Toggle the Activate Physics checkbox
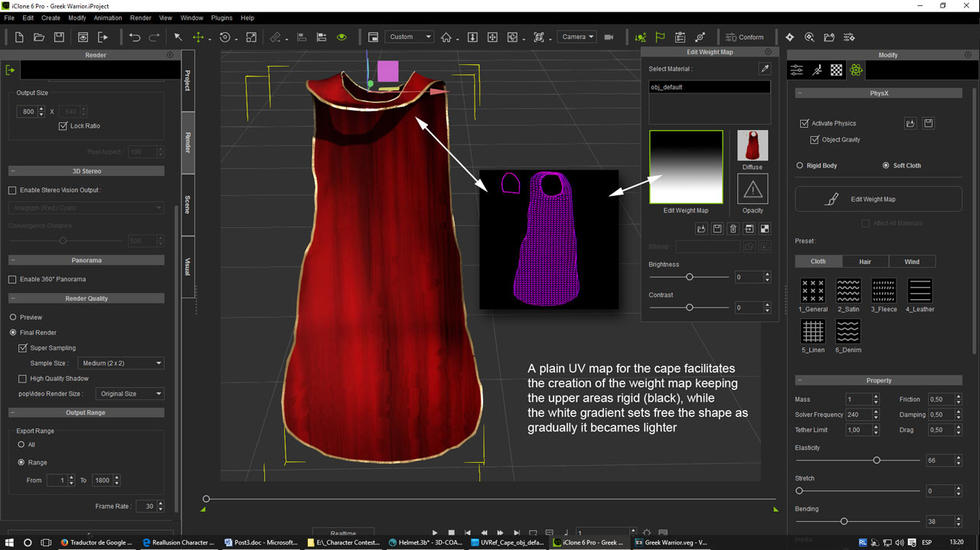Image resolution: width=980 pixels, height=550 pixels. tap(804, 123)
